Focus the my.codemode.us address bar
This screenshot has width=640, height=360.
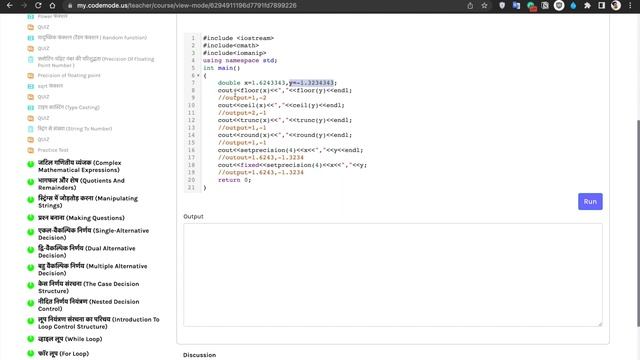tap(186, 6)
